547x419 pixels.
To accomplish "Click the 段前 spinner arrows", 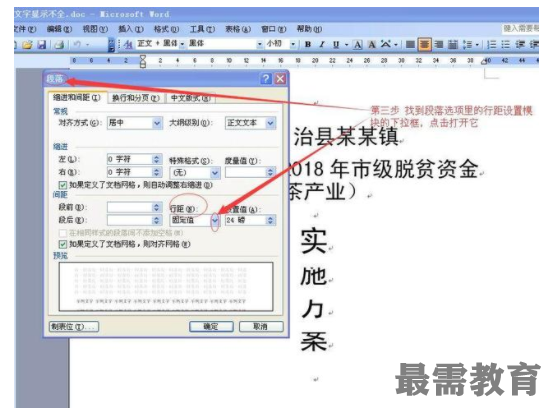I will pos(157,207).
